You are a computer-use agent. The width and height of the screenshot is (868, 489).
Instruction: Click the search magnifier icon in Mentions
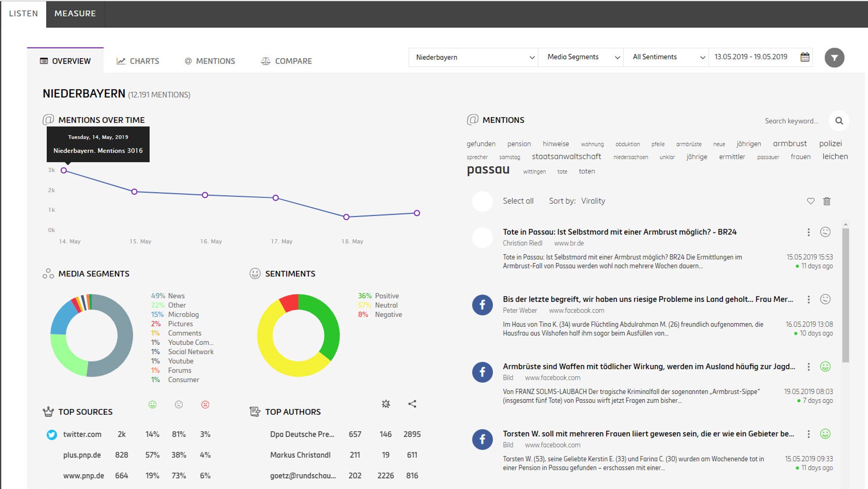point(839,121)
